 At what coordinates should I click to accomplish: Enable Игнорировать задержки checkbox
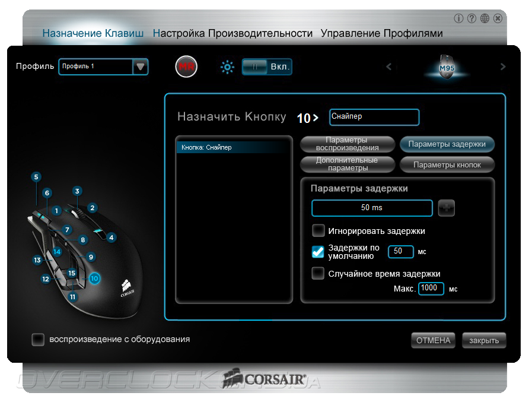[318, 230]
